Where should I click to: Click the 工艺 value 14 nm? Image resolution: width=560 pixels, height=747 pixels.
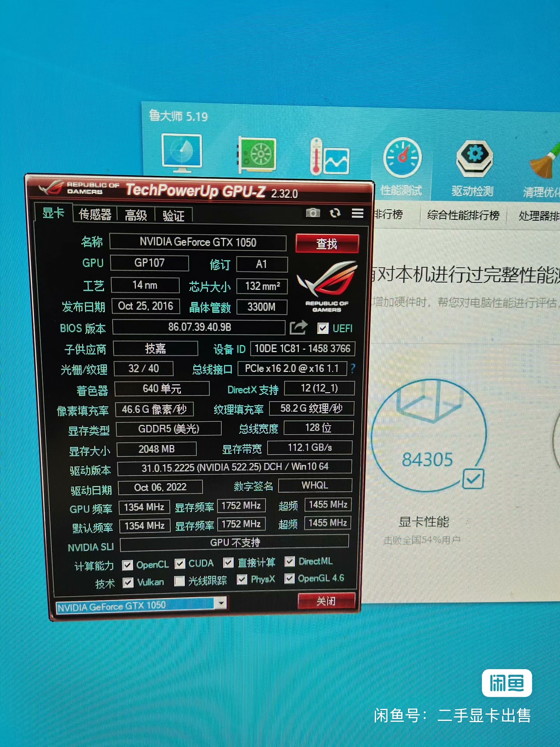point(145,285)
